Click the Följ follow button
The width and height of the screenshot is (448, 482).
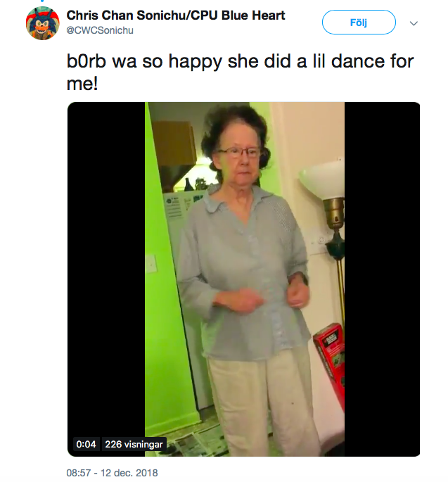pyautogui.click(x=359, y=23)
